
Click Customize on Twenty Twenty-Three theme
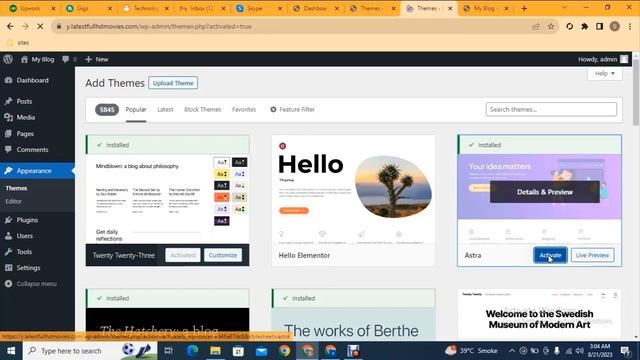coord(223,255)
